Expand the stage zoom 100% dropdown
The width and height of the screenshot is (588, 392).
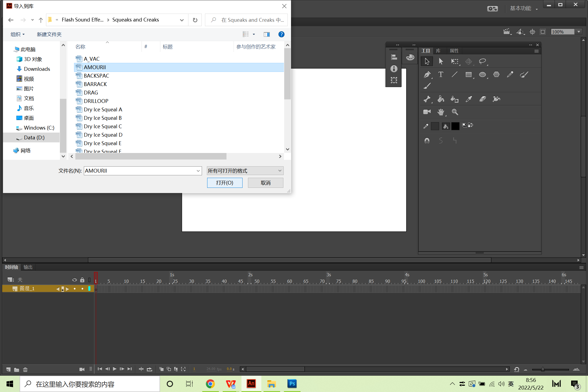(x=579, y=32)
